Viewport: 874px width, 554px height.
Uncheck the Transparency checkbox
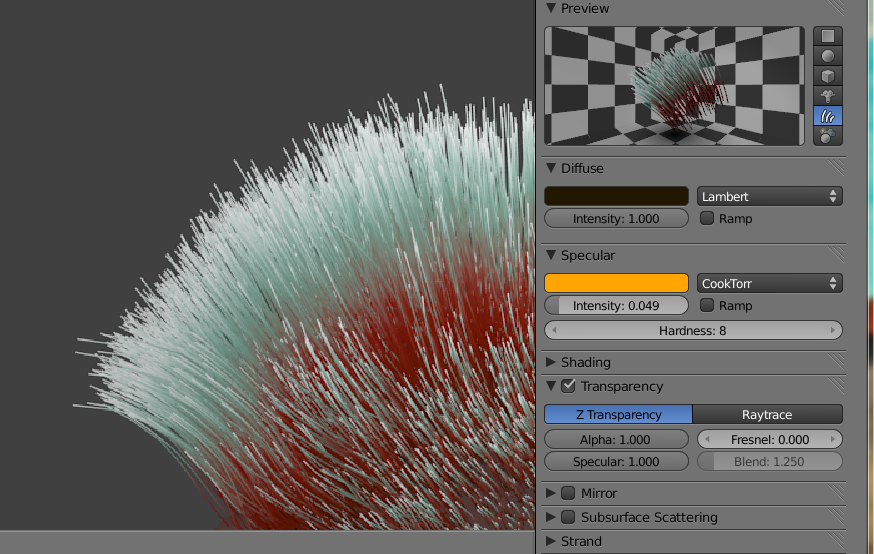pos(568,386)
